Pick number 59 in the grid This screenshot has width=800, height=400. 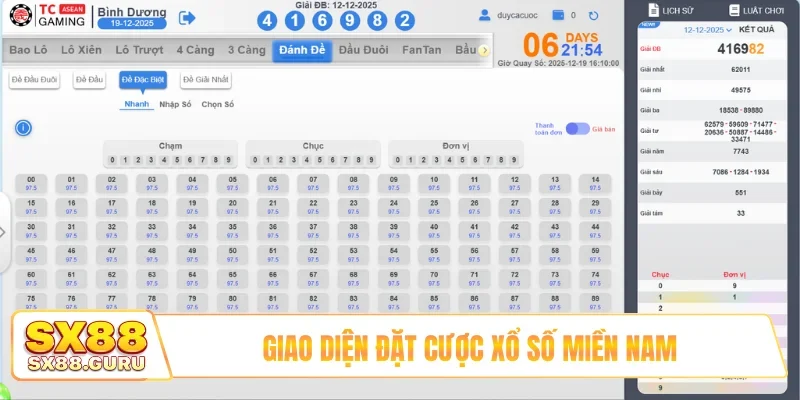(595, 255)
